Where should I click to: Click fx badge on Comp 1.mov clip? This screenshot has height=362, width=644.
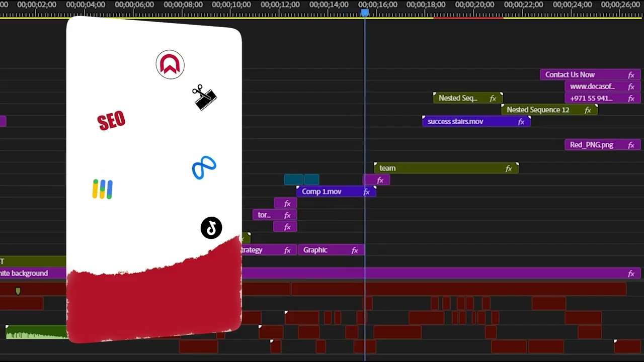(x=366, y=192)
